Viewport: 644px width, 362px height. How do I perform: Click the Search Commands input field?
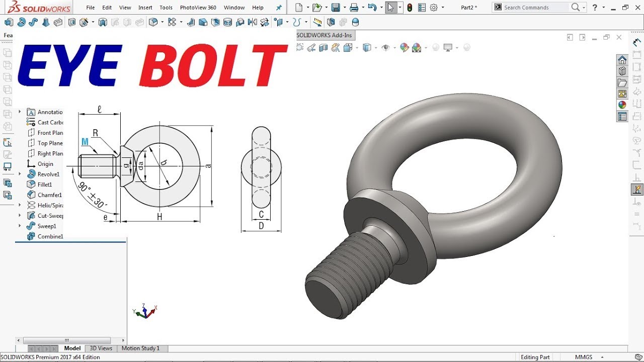(x=536, y=7)
